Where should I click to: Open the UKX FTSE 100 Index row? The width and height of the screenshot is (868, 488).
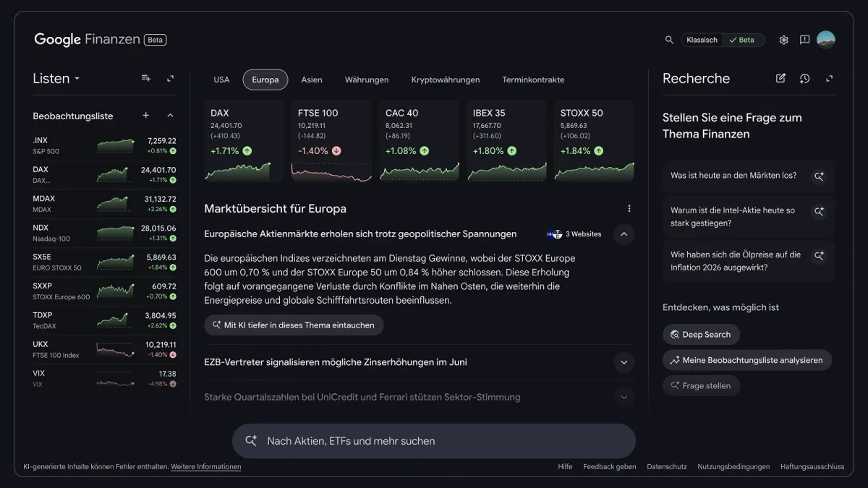pos(104,350)
